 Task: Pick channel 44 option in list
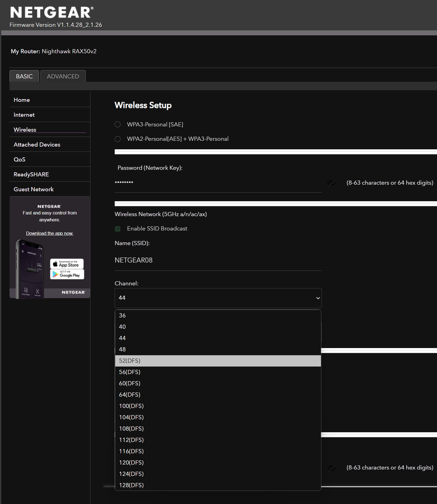218,338
